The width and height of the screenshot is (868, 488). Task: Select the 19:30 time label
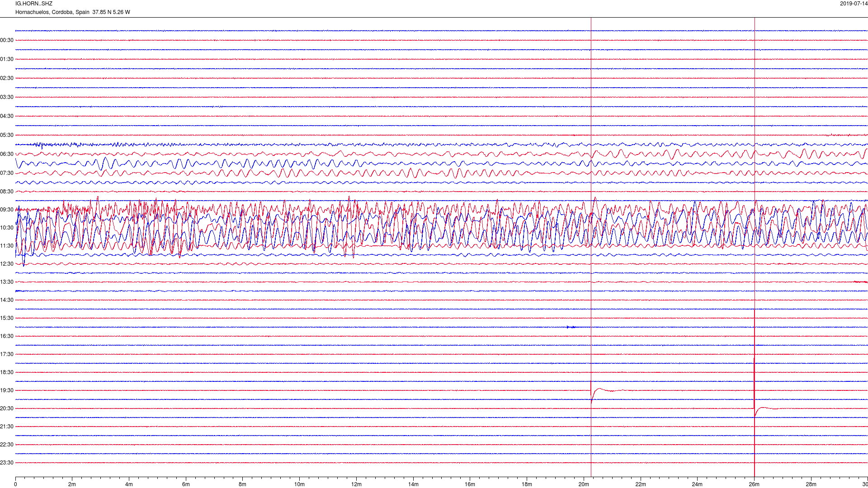pos(7,390)
